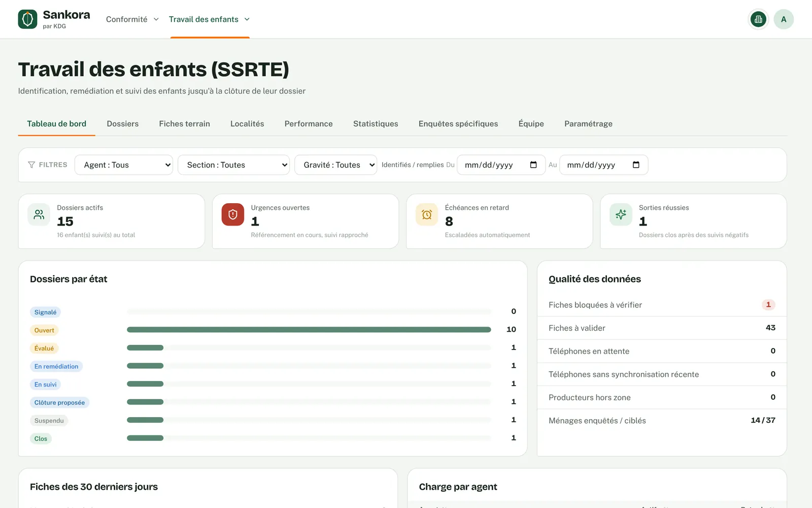Open the Section : Toutes dropdown

[233, 165]
